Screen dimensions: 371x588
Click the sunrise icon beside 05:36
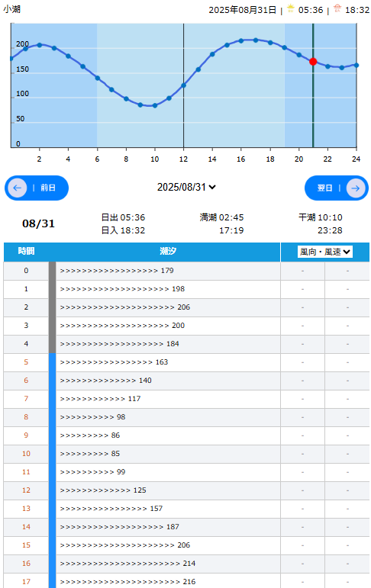pos(291,9)
